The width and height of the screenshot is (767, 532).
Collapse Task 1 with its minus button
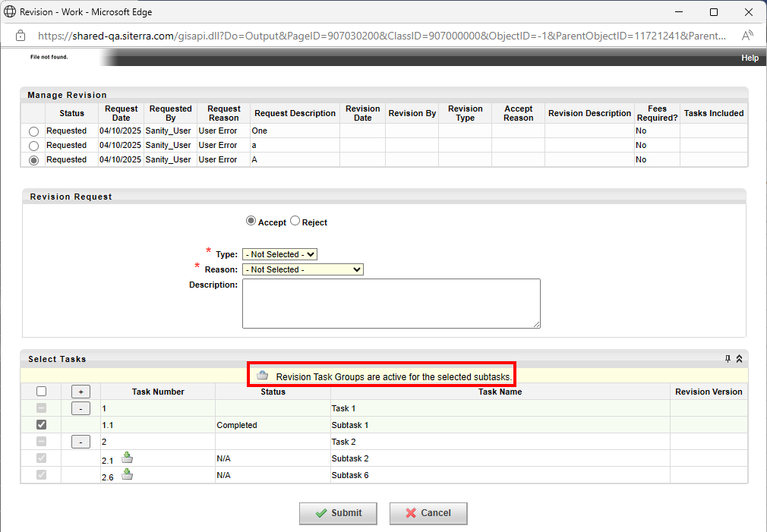80,408
